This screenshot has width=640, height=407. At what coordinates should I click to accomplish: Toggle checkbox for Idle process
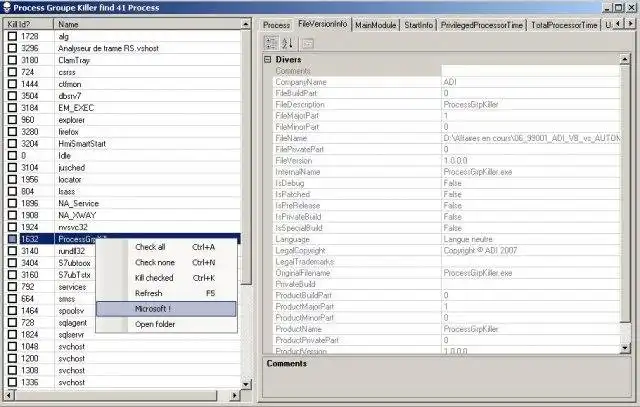12,156
